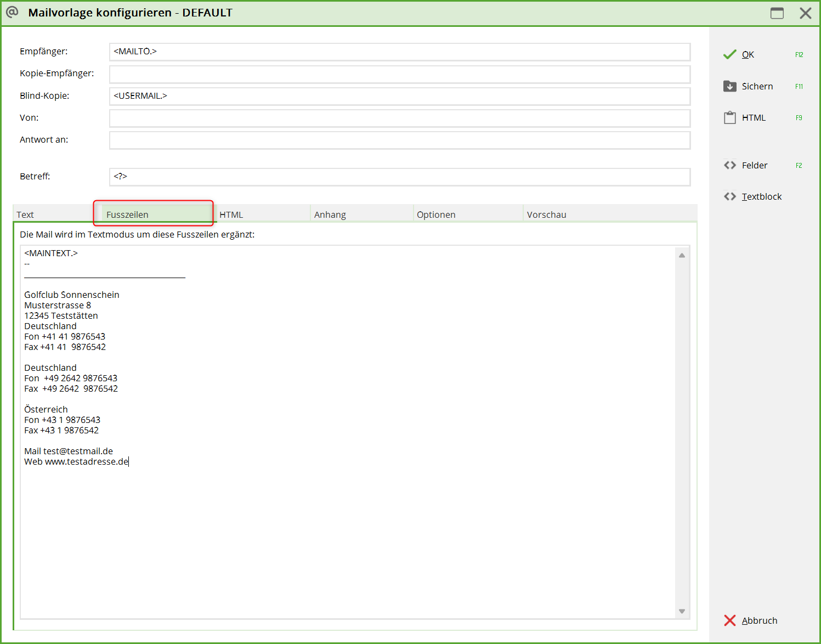821x644 pixels.
Task: Focus the Kopie-Empfänger input field
Action: tap(399, 74)
